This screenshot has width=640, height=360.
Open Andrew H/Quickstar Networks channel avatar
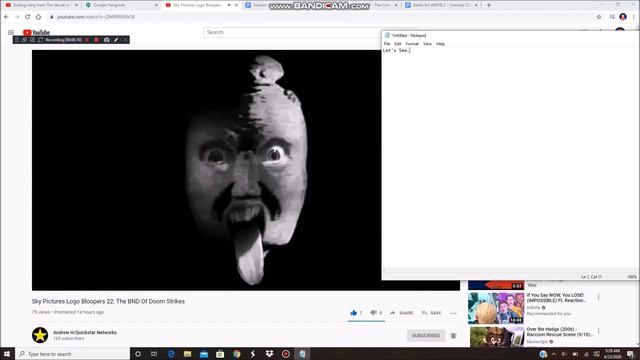(x=40, y=335)
